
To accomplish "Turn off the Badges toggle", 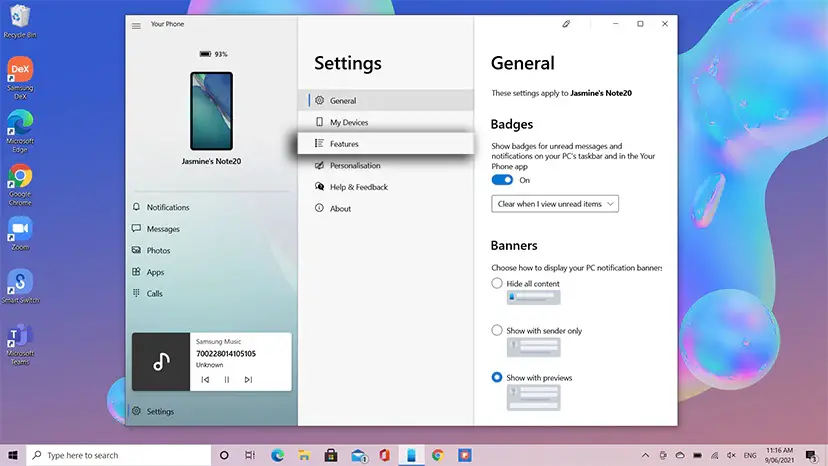I will [502, 180].
